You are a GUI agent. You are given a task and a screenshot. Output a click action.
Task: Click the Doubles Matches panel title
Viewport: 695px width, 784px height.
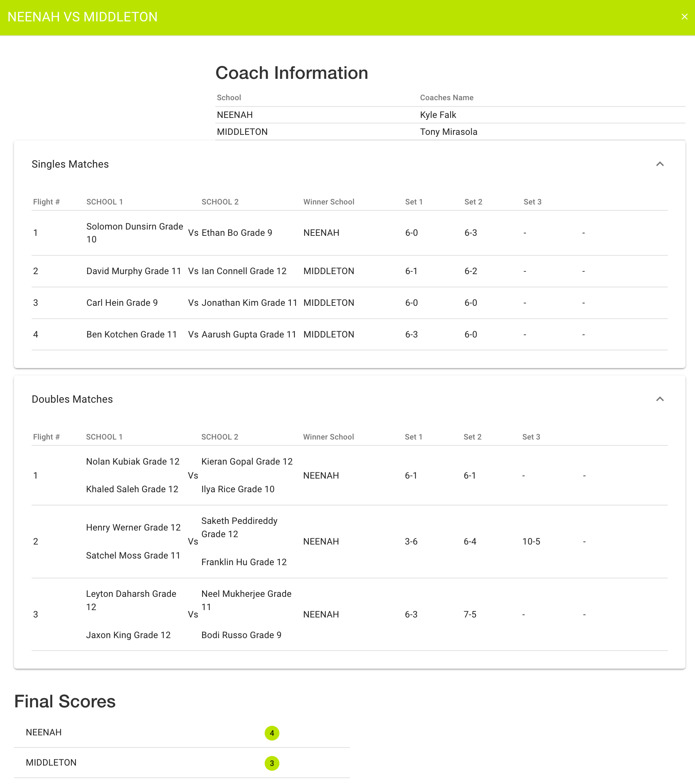72,399
